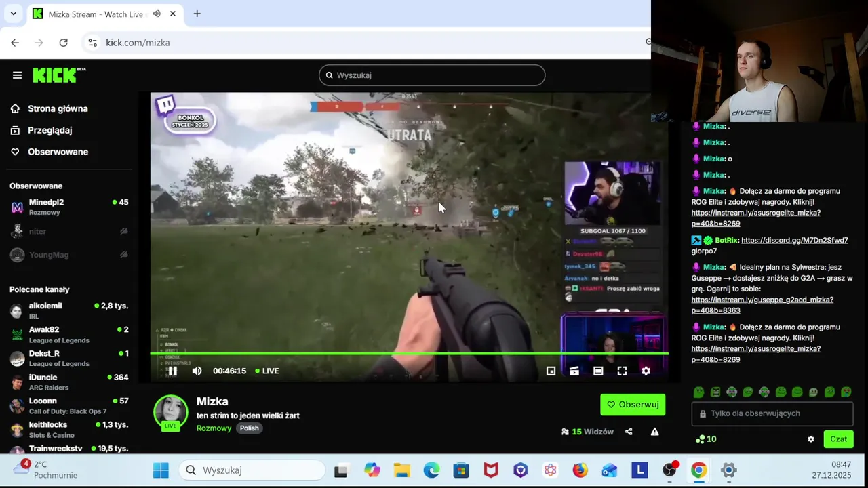Open the last asusrogelite_mizka link in chat

click(x=756, y=354)
